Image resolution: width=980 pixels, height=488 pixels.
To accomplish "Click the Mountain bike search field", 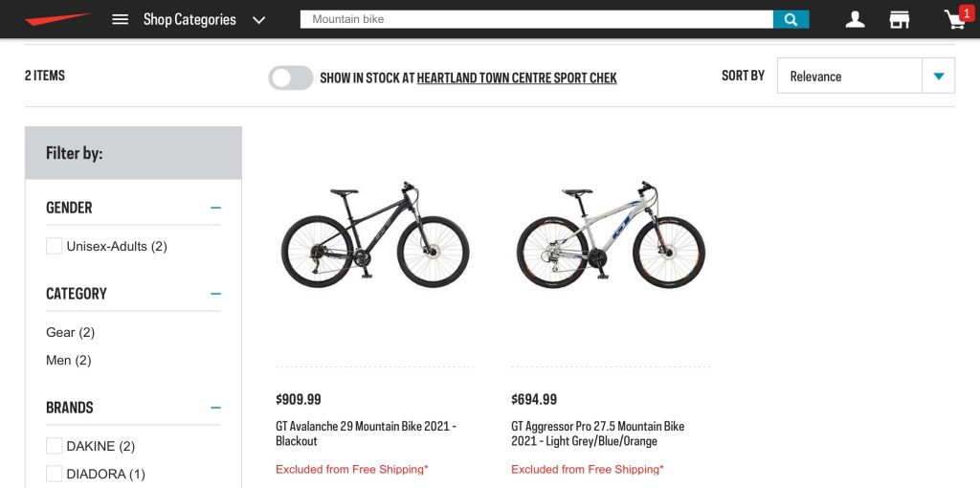I will (x=536, y=19).
